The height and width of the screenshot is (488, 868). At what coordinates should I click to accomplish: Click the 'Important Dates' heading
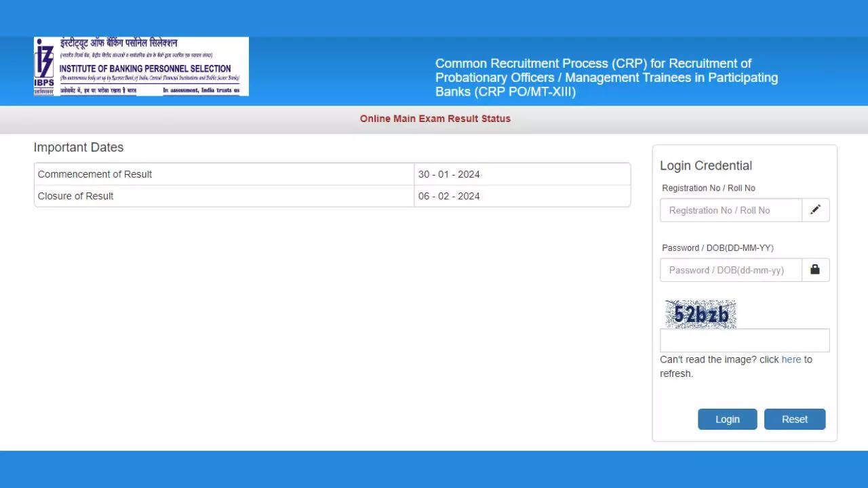(x=79, y=147)
